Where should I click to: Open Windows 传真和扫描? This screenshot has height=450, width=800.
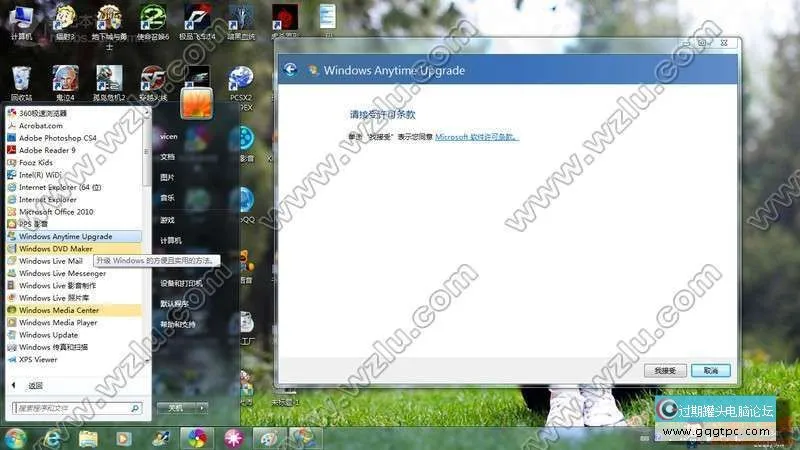coord(74,347)
